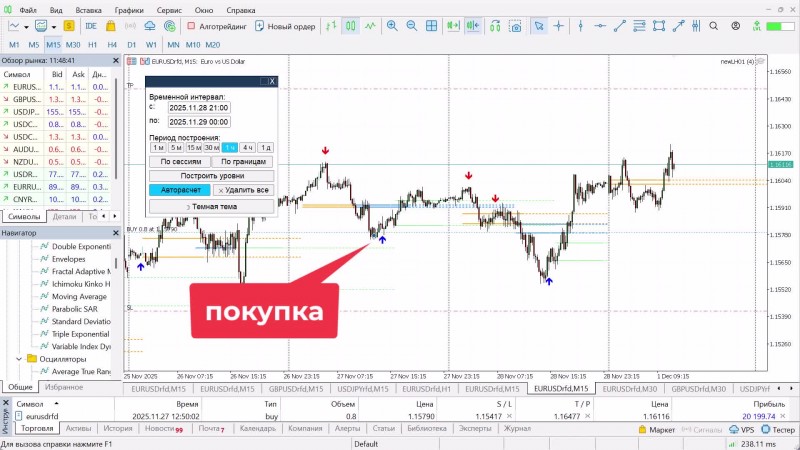Toggle the Авторасчет button

(180, 190)
